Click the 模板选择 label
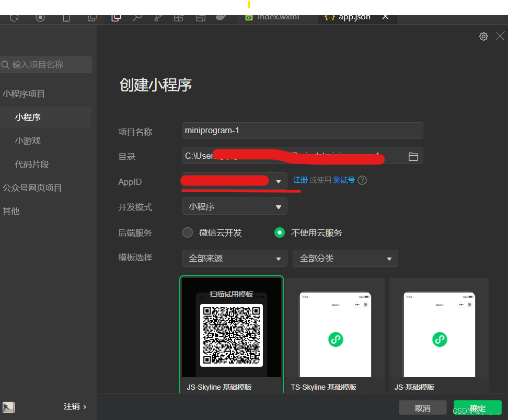Viewport: 508px width, 420px height. (135, 258)
